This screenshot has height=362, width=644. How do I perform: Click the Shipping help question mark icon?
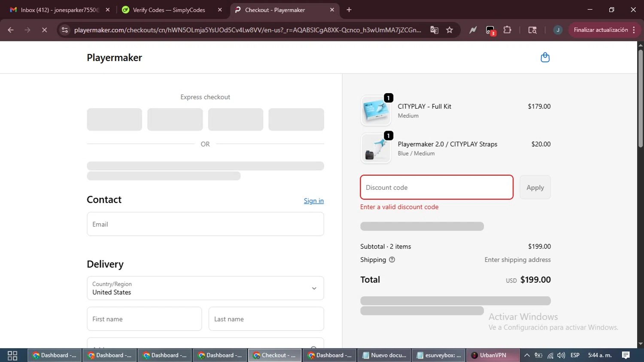tap(392, 260)
